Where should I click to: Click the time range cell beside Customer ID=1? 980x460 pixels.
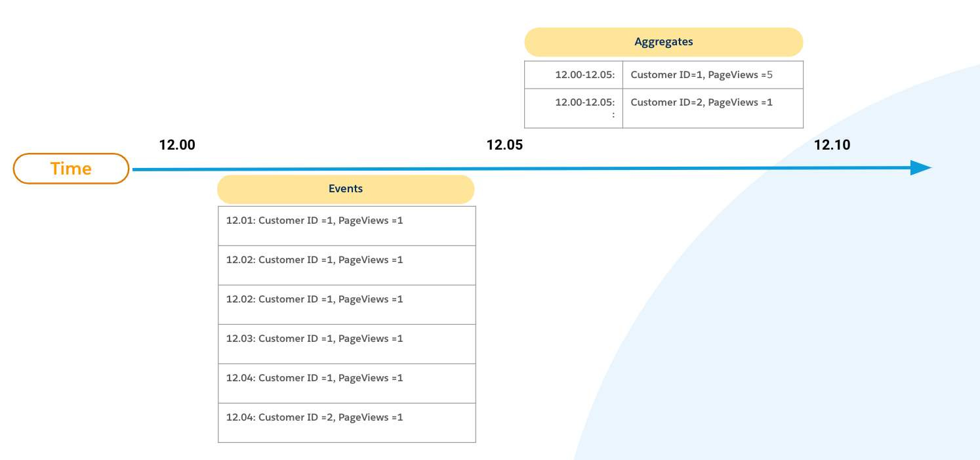(574, 75)
